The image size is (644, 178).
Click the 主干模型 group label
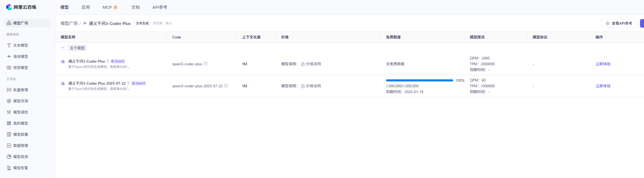pyautogui.click(x=77, y=48)
